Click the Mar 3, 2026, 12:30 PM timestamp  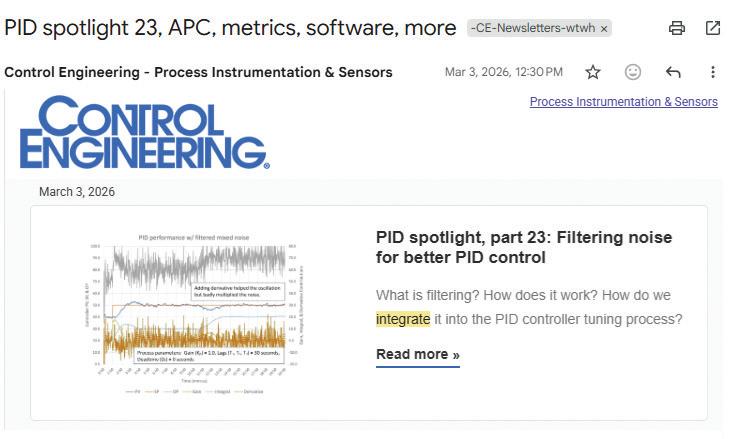tap(503, 72)
